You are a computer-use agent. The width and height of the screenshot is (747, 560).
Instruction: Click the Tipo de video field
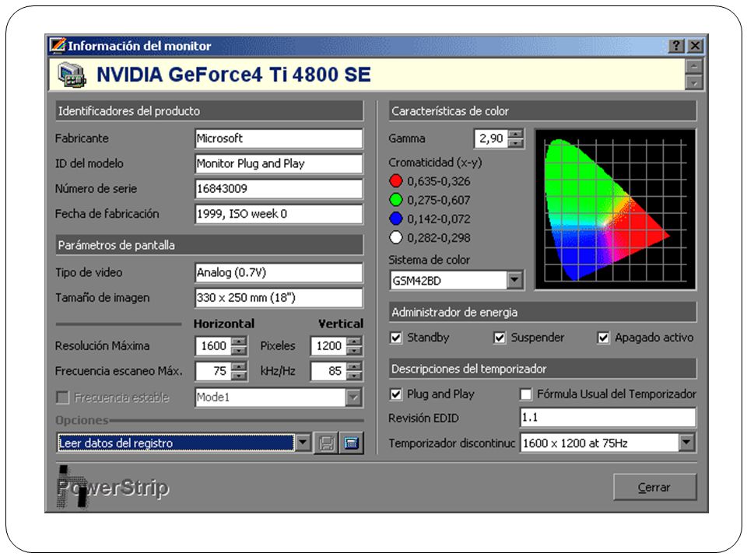tap(279, 272)
